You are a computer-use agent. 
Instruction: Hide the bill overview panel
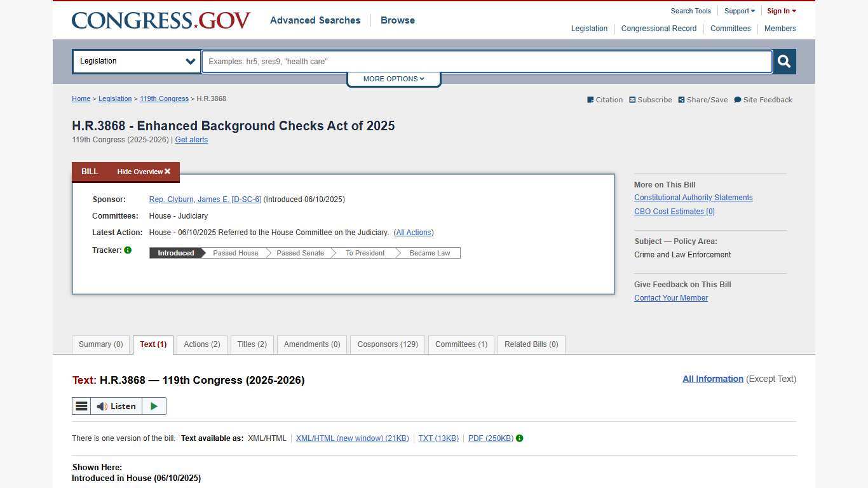click(x=143, y=172)
